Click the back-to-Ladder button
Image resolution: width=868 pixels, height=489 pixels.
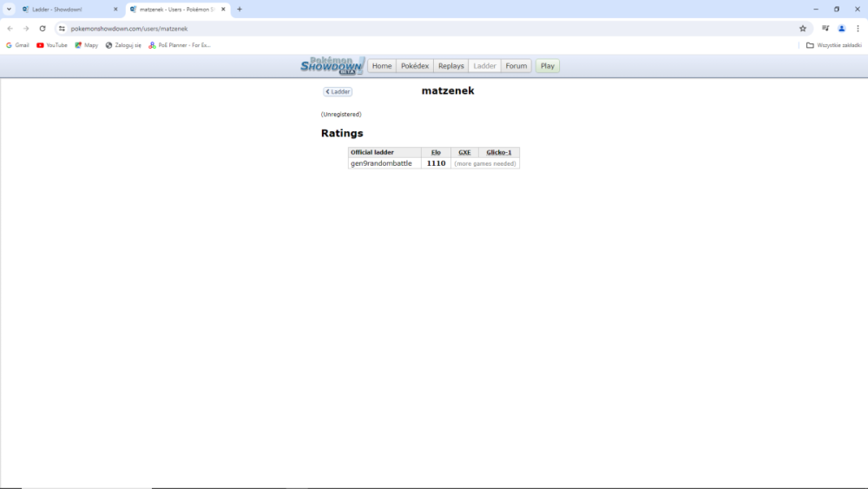coord(338,91)
